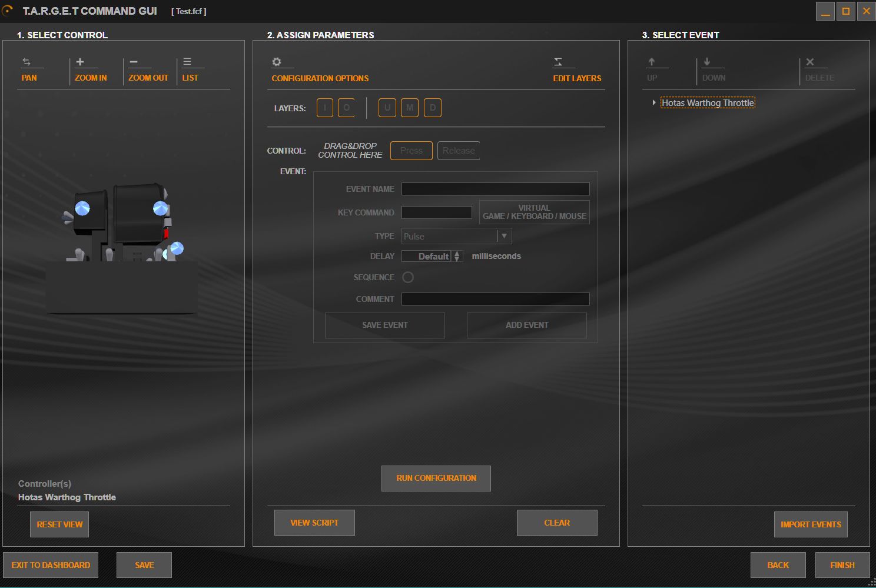Click the Zoom In plus icon
Image resolution: width=876 pixels, height=588 pixels.
click(x=80, y=62)
